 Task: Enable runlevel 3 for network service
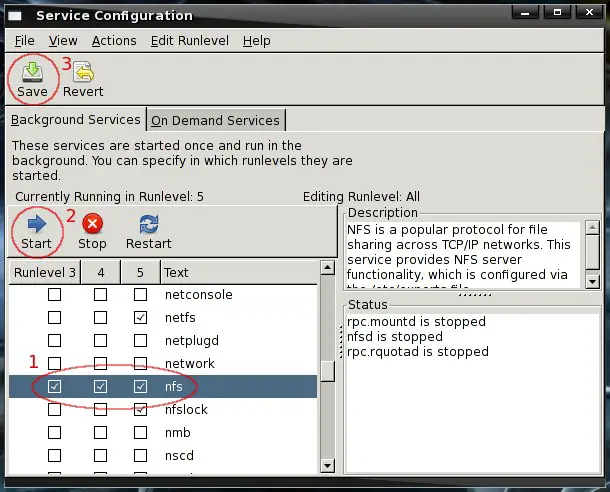[x=55, y=363]
